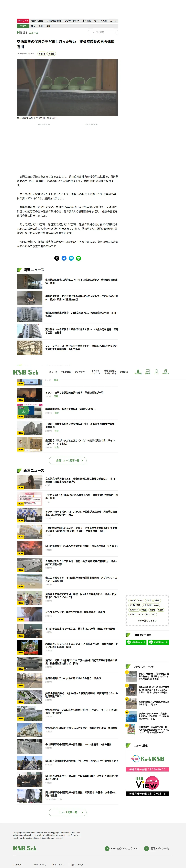The width and height of the screenshot is (186, 868).
Task: Open かがわマラソン hot word
Action: click(72, 21)
